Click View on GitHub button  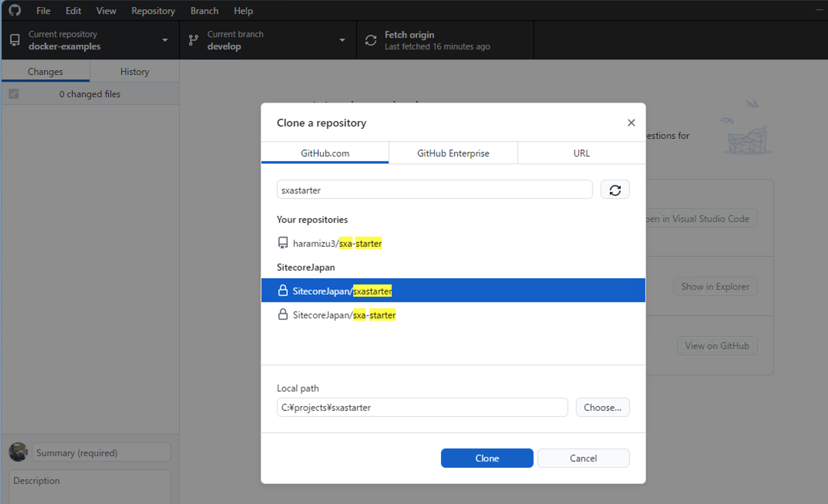tap(717, 346)
